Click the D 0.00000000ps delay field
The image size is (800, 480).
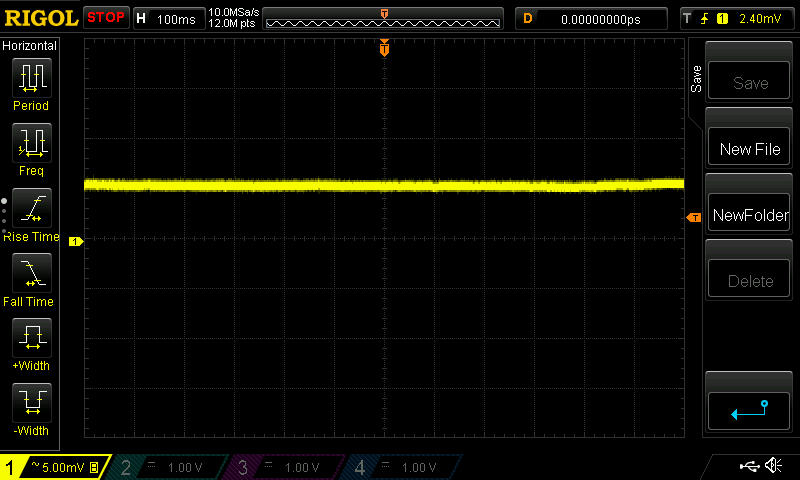591,19
